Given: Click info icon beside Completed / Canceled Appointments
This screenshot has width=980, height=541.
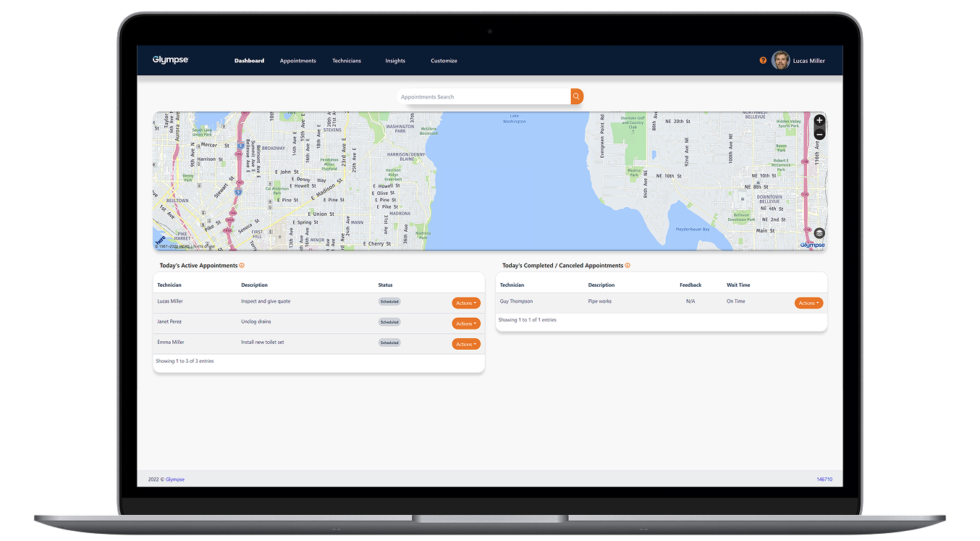Looking at the screenshot, I should (628, 266).
